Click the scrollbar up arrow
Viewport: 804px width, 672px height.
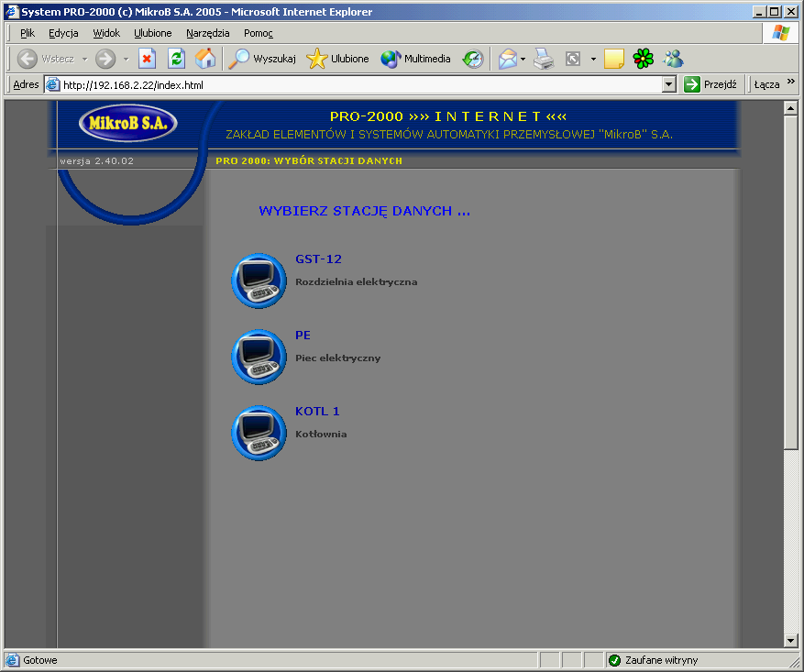click(x=790, y=108)
